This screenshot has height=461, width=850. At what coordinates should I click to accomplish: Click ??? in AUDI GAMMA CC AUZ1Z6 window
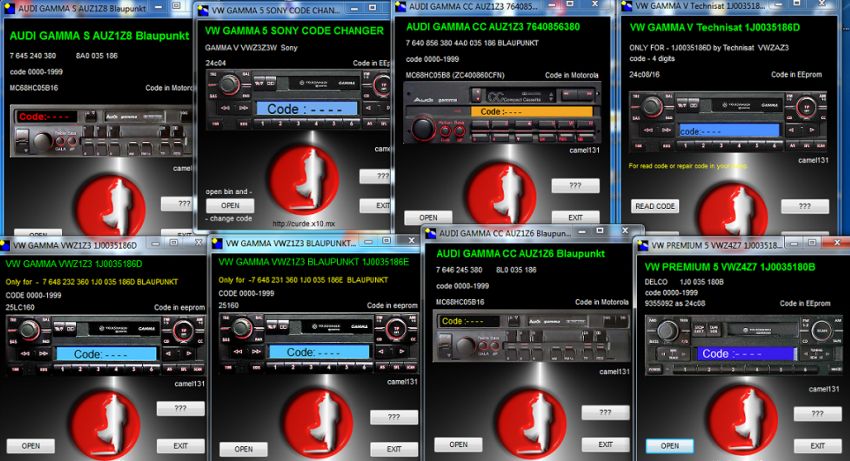point(606,413)
